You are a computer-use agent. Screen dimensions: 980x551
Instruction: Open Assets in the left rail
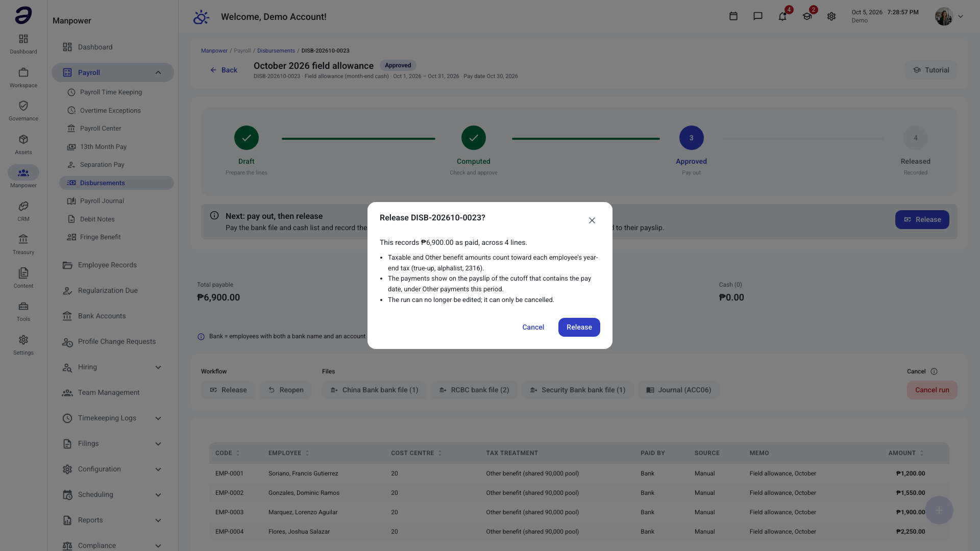23,144
